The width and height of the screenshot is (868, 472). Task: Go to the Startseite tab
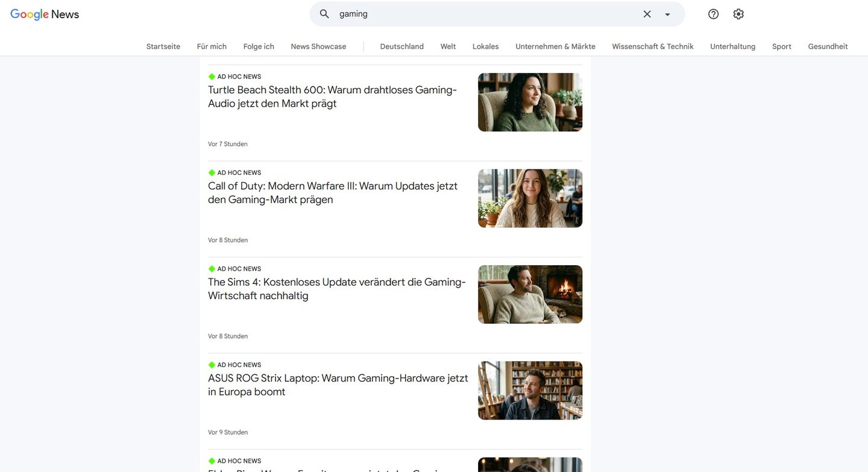(163, 46)
